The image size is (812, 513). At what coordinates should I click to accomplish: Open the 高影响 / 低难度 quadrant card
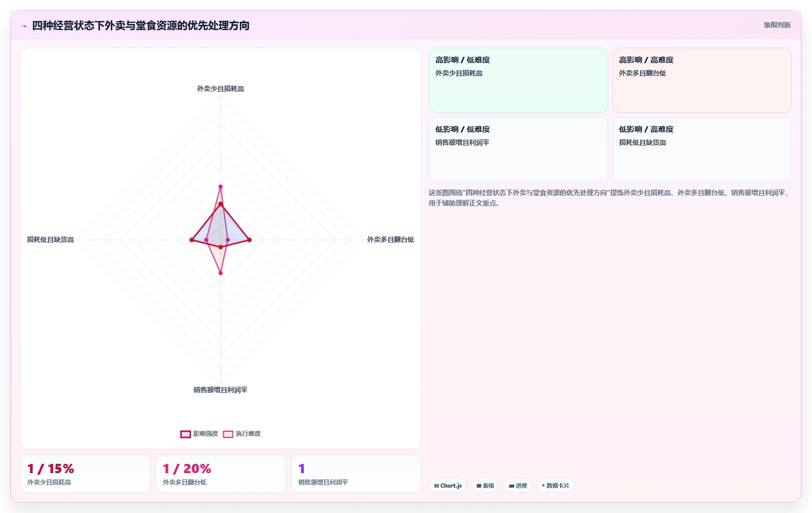click(x=518, y=80)
